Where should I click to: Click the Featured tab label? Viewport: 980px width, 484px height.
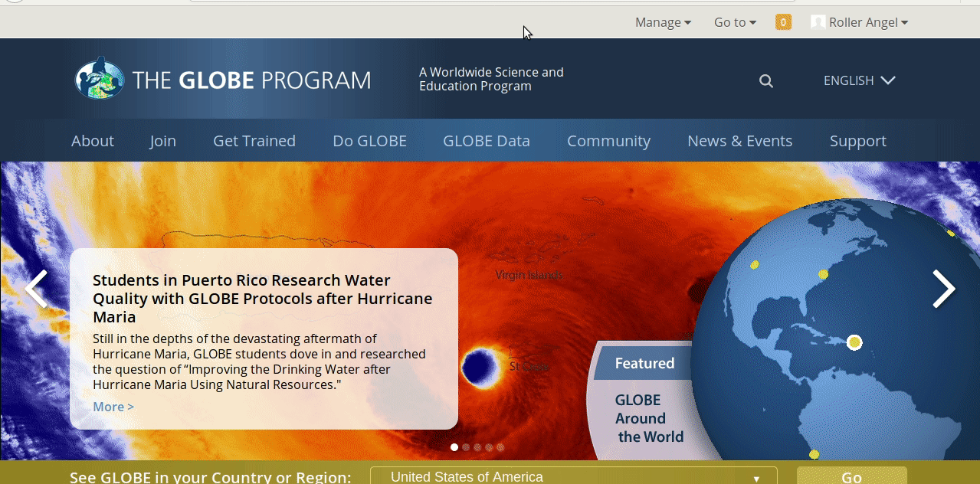pyautogui.click(x=644, y=363)
